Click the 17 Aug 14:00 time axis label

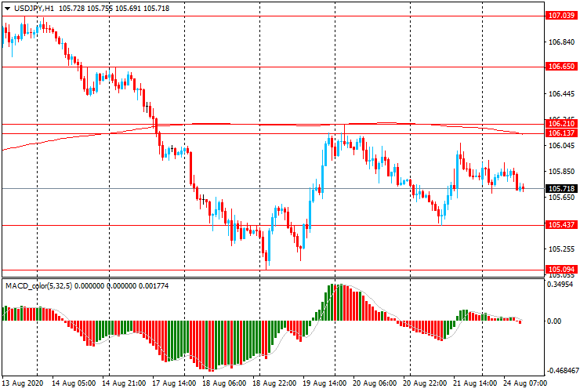(x=174, y=383)
